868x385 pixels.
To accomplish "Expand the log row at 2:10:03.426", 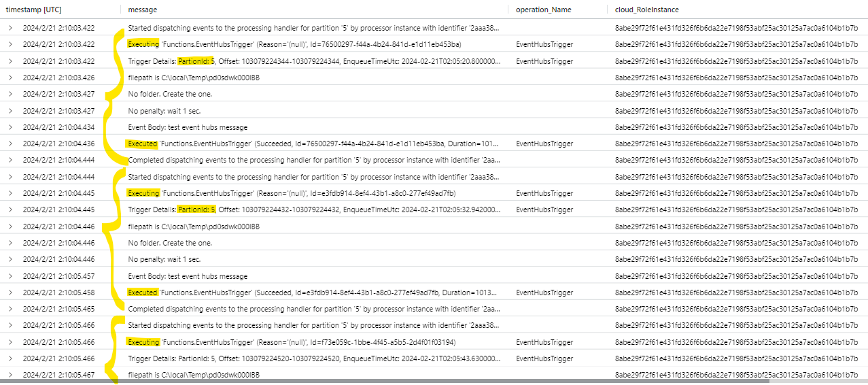I will point(10,78).
